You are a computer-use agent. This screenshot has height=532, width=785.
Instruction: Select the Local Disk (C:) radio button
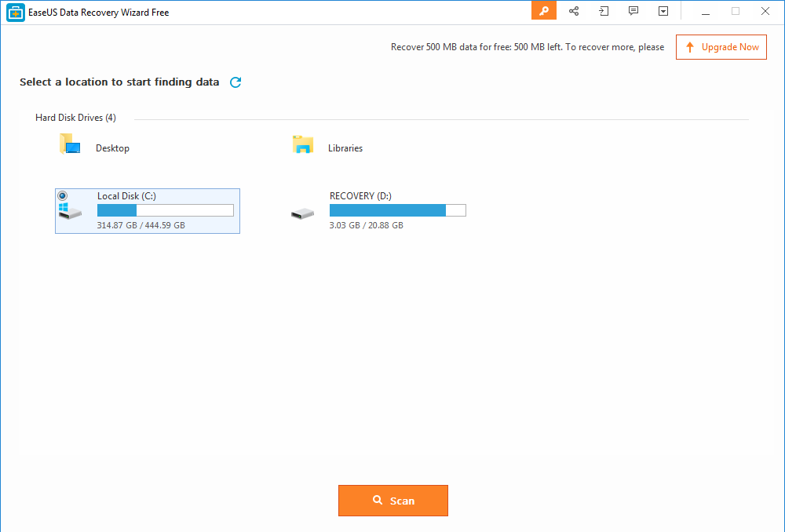[63, 195]
